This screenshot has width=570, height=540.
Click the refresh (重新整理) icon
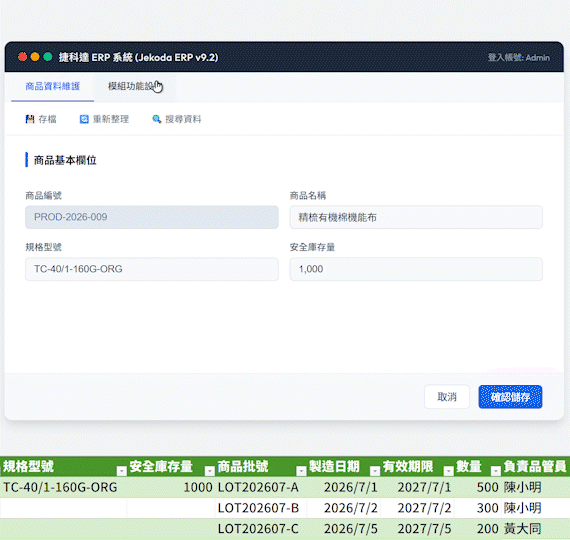point(84,119)
